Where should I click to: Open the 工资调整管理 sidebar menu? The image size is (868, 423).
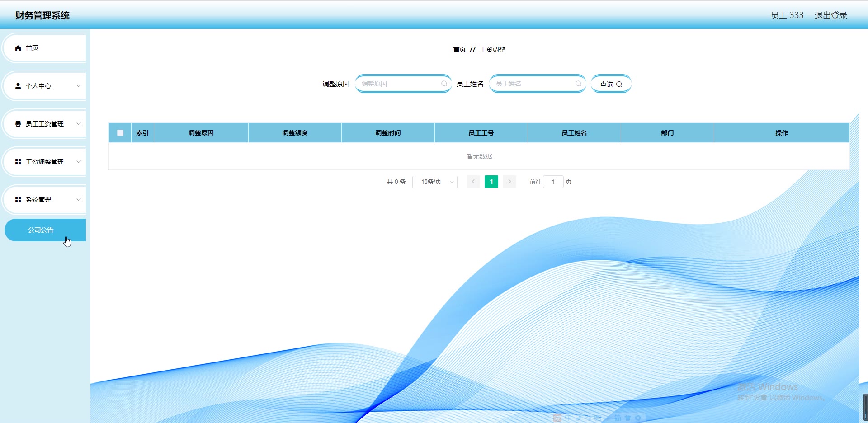(x=45, y=162)
